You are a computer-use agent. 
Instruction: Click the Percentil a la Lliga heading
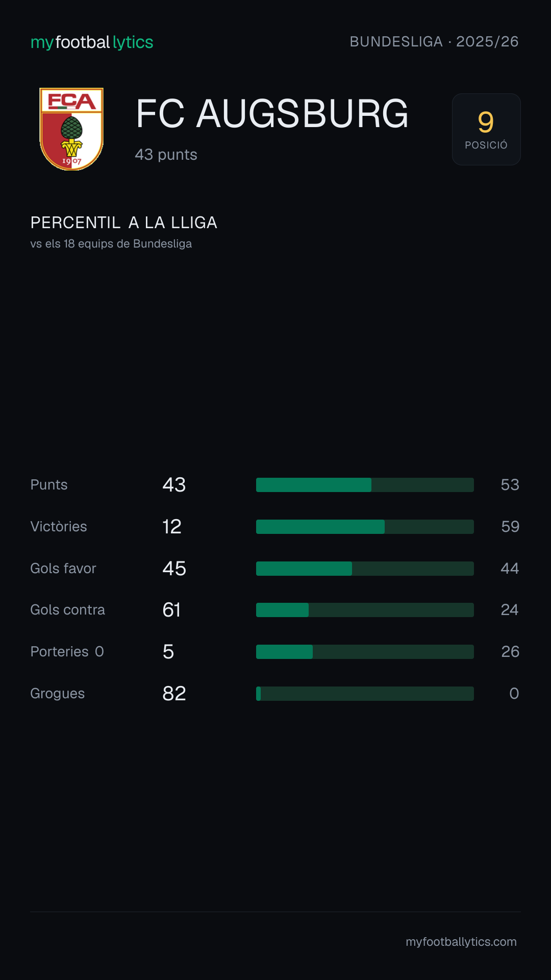pyautogui.click(x=124, y=223)
